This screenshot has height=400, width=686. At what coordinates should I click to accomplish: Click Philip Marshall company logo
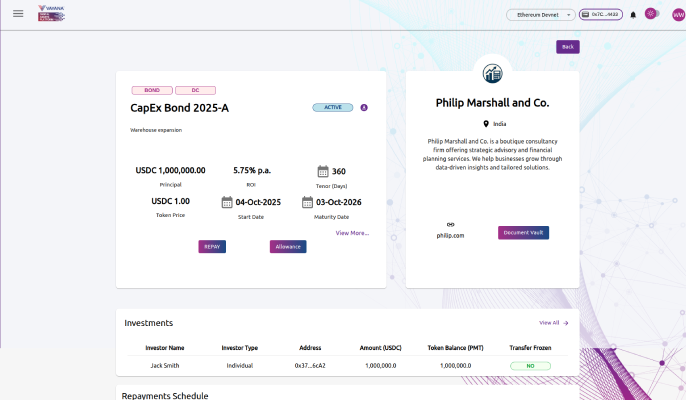pyautogui.click(x=492, y=73)
